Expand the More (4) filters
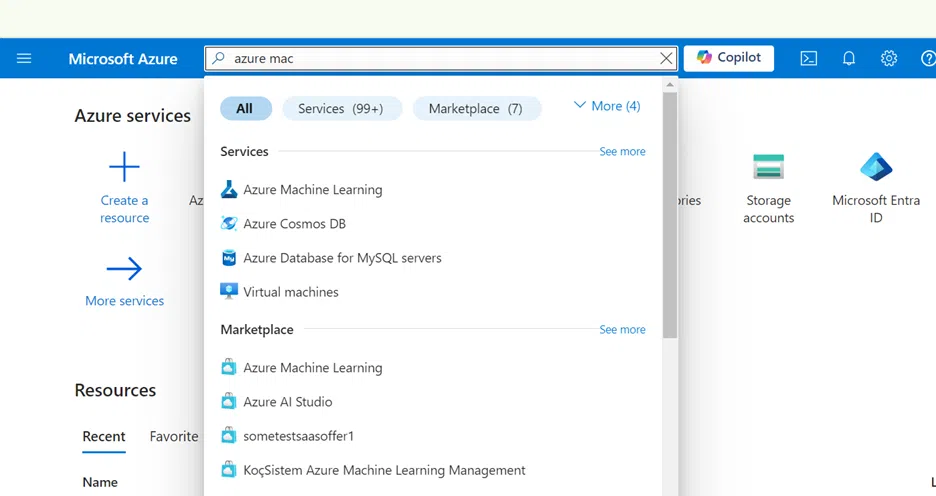The height and width of the screenshot is (496, 936). [x=607, y=106]
